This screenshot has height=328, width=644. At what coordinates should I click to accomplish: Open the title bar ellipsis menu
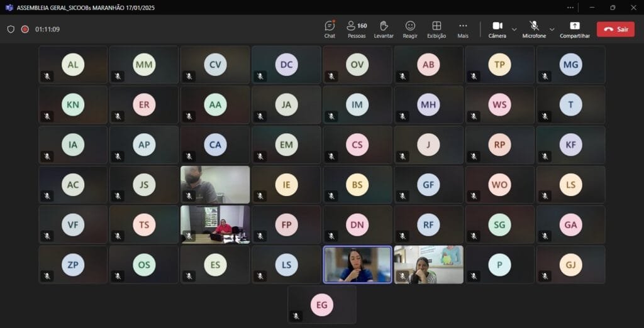(570, 8)
